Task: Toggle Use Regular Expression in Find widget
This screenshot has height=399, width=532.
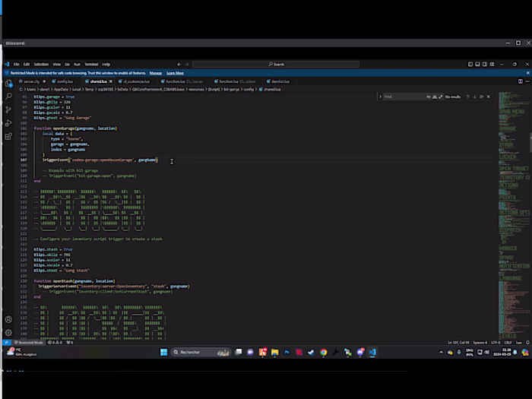Action: [440, 97]
